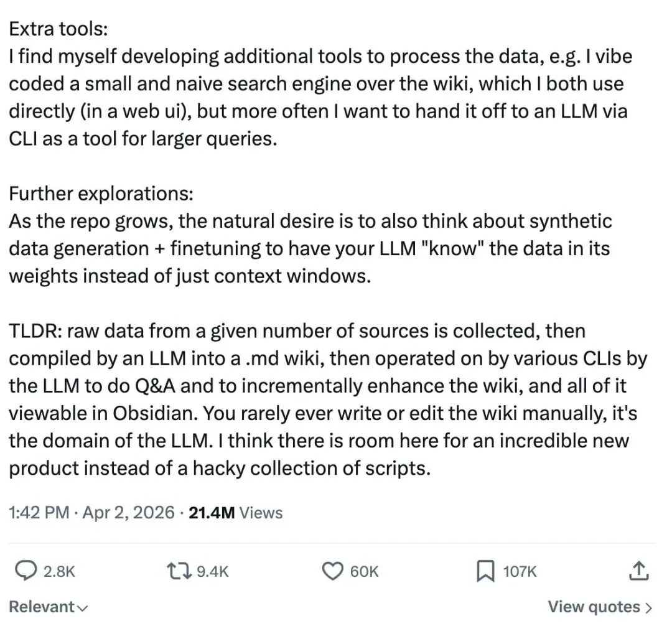This screenshot has width=672, height=626.
Task: Click the 2.8K replies count
Action: tap(59, 572)
